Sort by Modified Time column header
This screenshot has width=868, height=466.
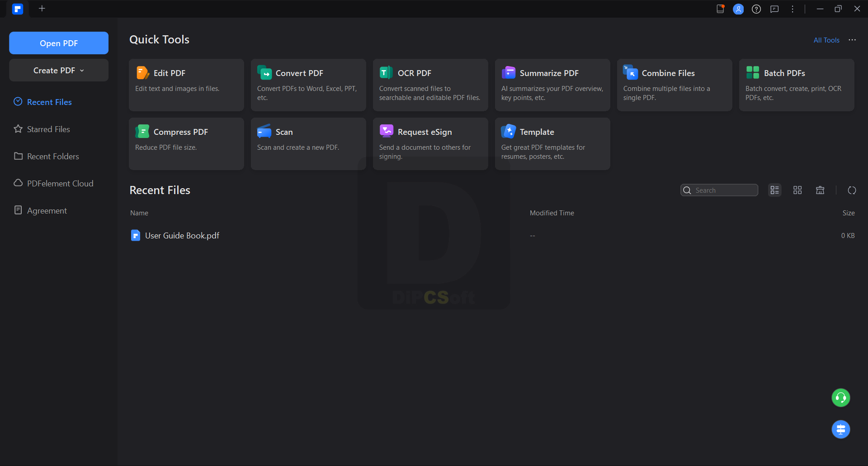click(552, 213)
